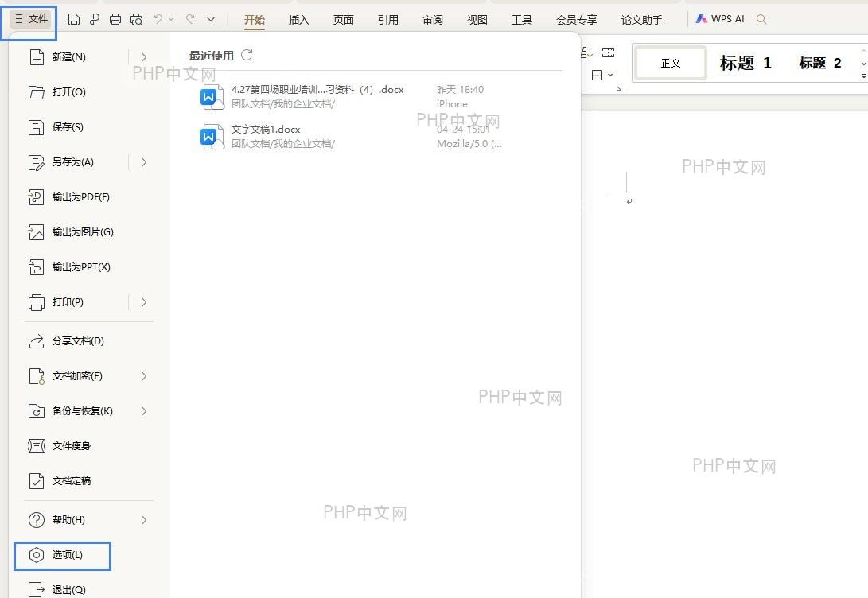Switch to the 视图 ribbon tab

coord(477,20)
